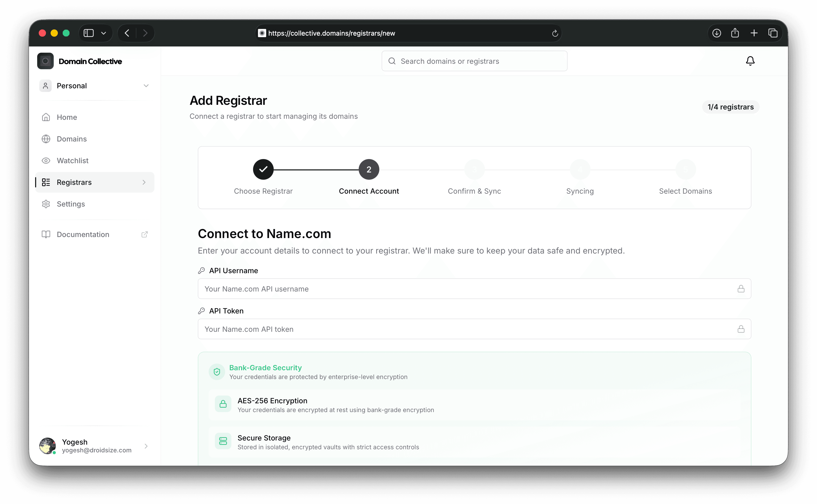Check the progress line between steps 1 and 2
817x504 pixels.
click(x=316, y=169)
